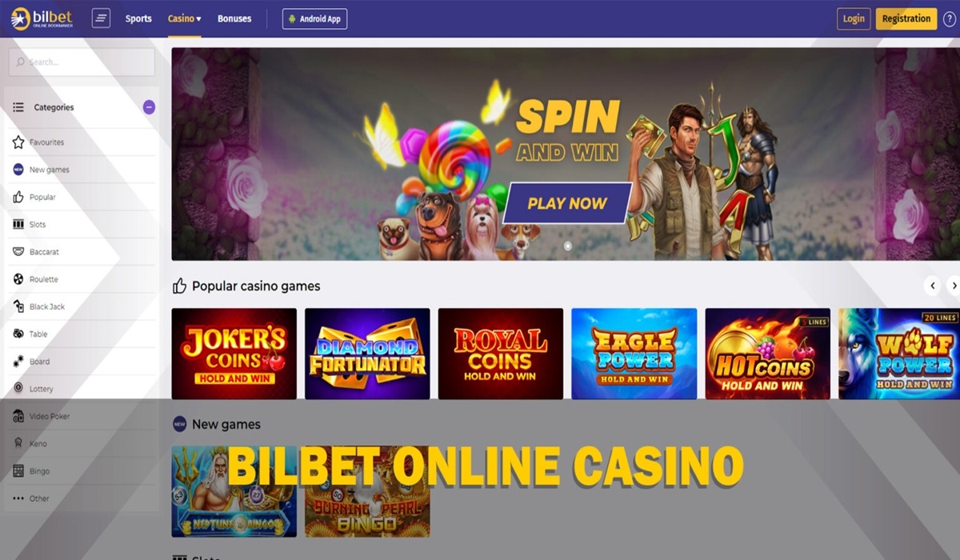Open the Slots category icon
960x560 pixels.
18,225
